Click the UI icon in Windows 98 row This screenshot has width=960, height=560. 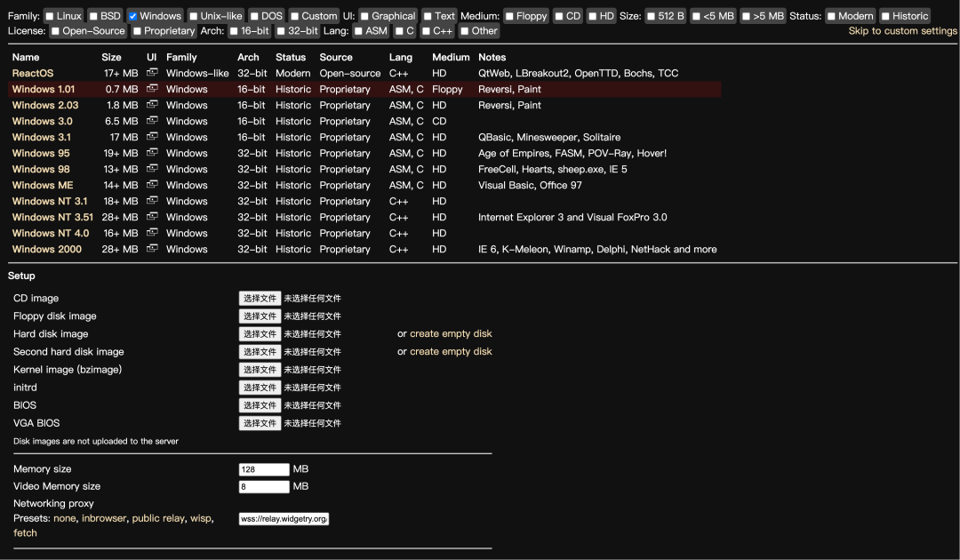point(152,168)
